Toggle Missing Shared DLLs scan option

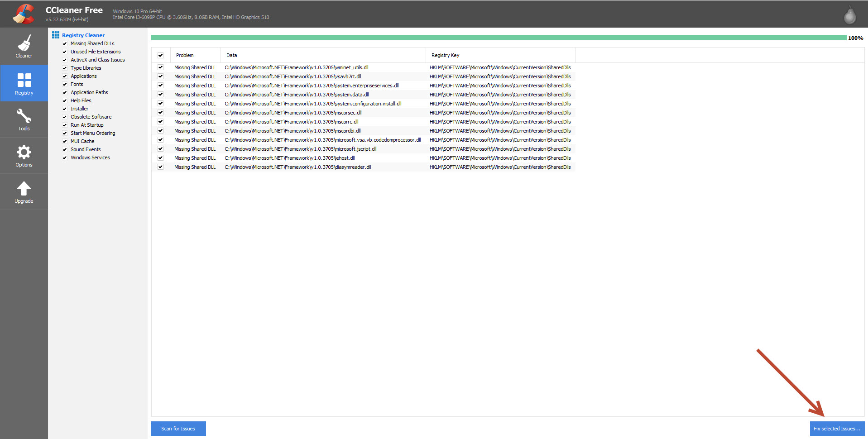coord(65,43)
